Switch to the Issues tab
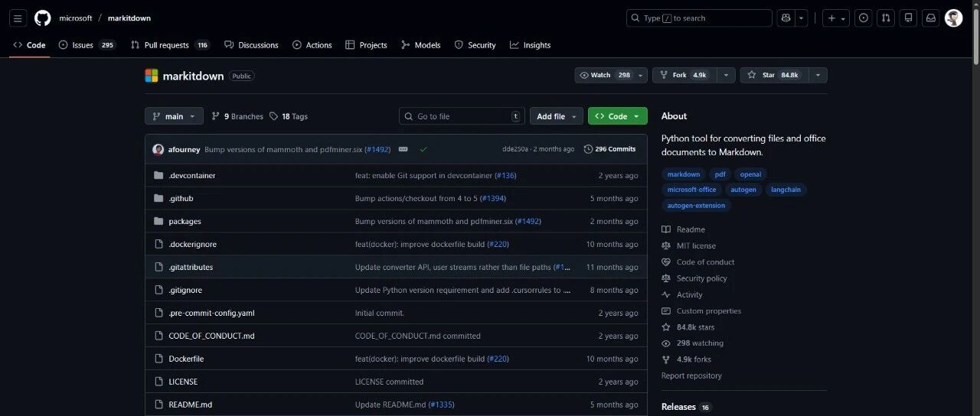The image size is (980, 416). (x=87, y=45)
